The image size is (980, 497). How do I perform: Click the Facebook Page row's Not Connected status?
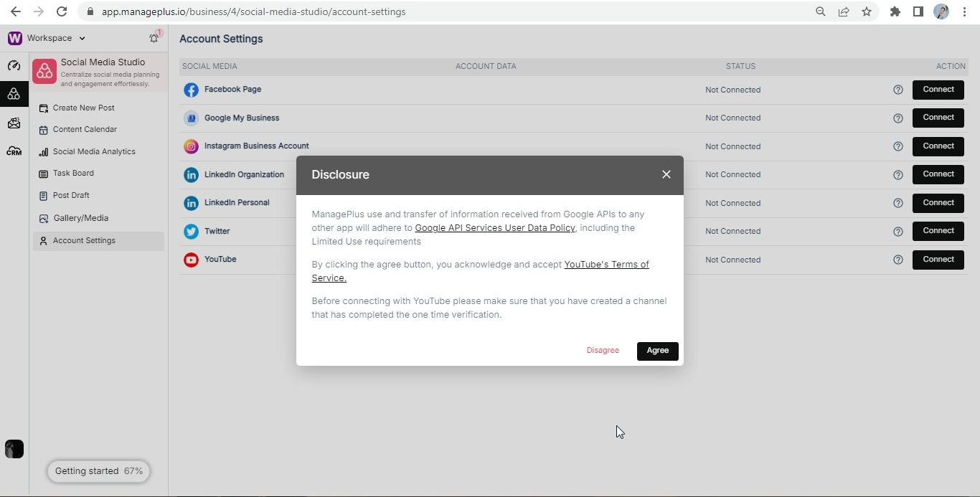tap(732, 90)
